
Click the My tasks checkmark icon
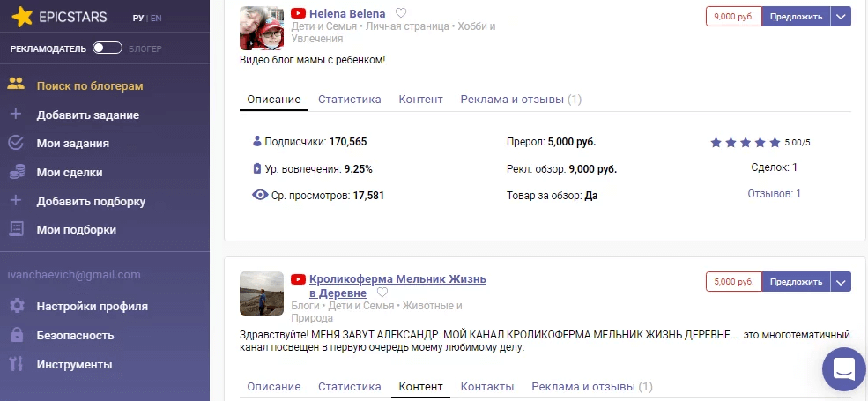point(16,143)
